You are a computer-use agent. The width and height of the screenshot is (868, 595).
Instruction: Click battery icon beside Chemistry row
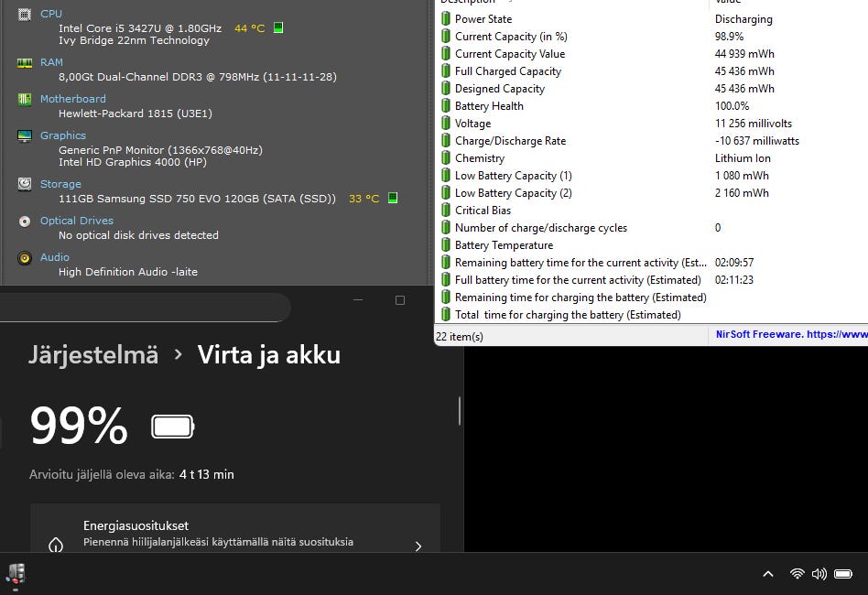tap(446, 158)
